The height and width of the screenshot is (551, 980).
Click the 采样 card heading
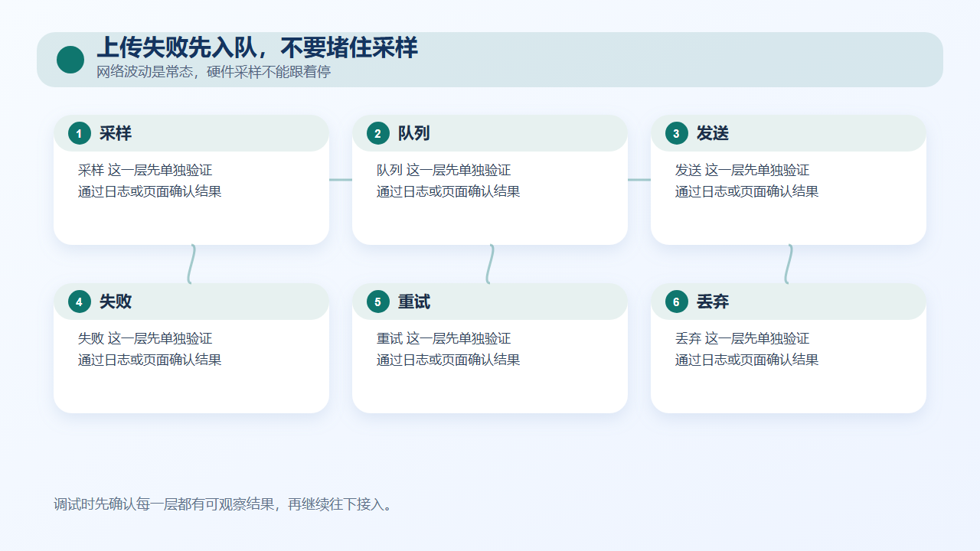(116, 134)
